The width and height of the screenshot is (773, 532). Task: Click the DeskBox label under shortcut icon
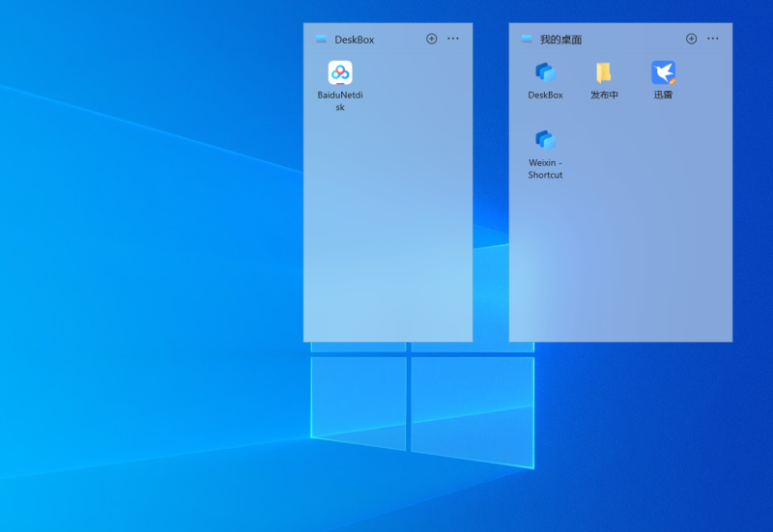click(545, 95)
